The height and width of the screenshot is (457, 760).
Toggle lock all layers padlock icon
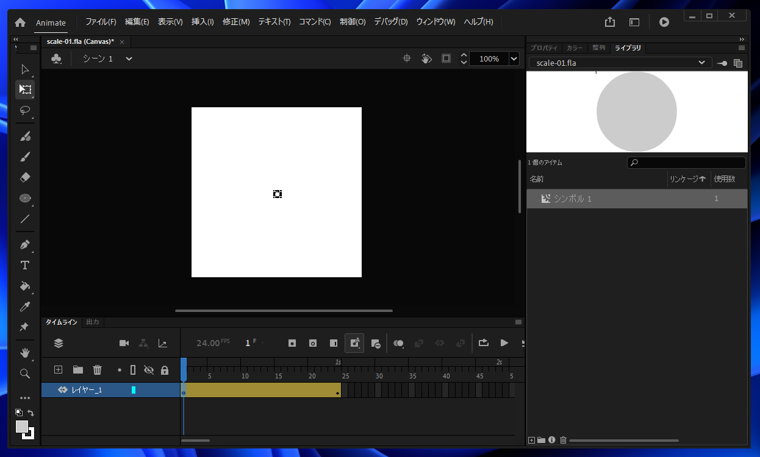pyautogui.click(x=165, y=370)
